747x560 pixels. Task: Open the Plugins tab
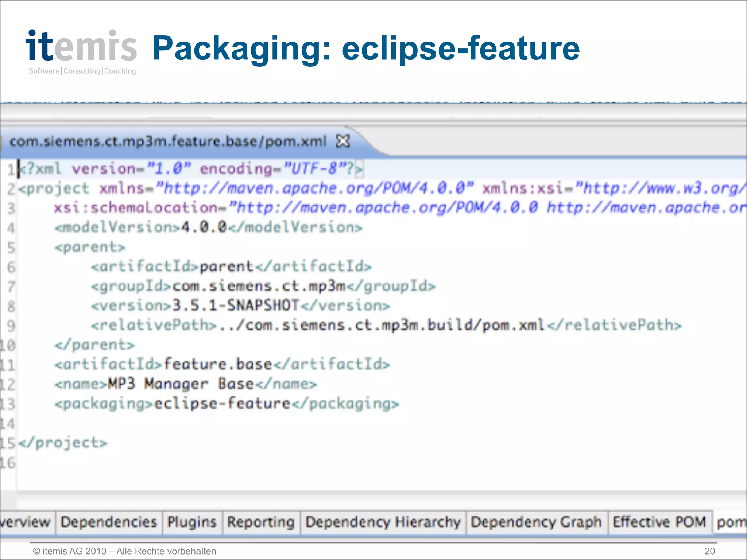pos(192,522)
